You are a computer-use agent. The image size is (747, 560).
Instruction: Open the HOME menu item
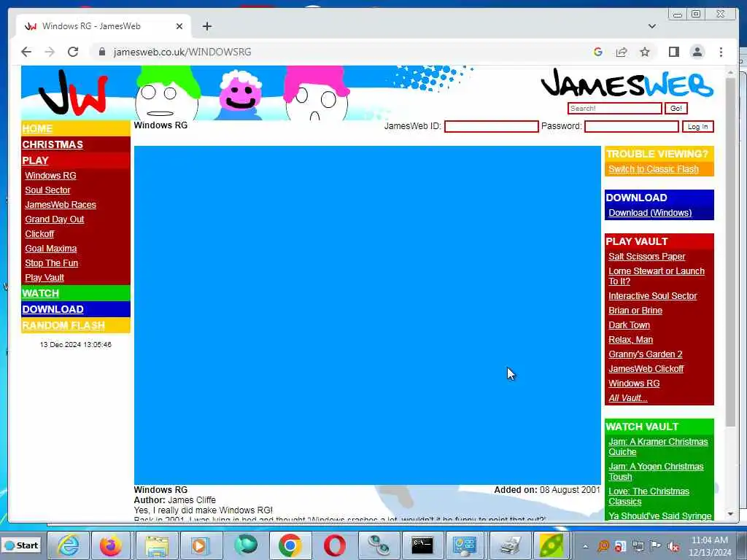point(37,128)
